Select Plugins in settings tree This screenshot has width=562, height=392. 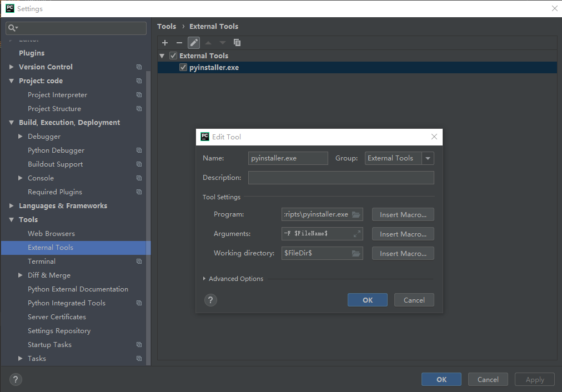click(32, 53)
